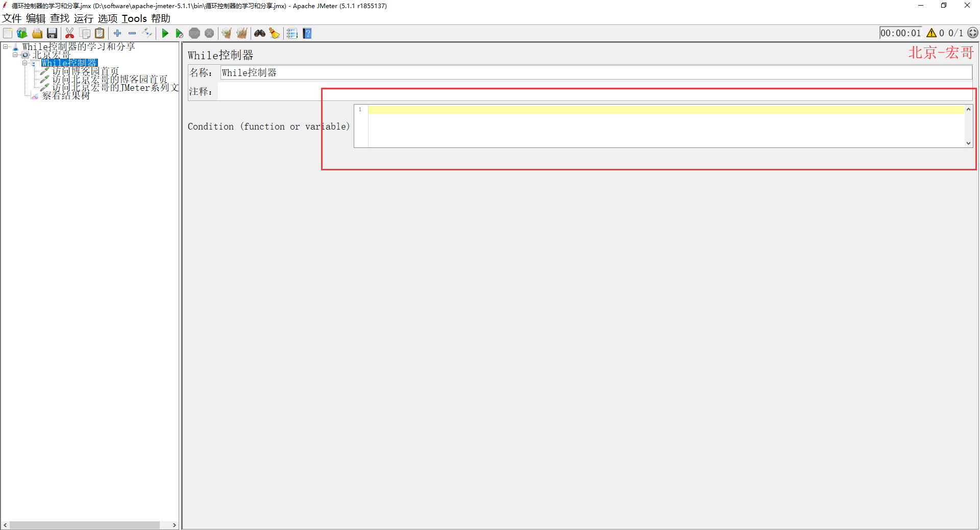This screenshot has height=530, width=980.
Task: Click the tree panel scroll right arrow
Action: [x=174, y=525]
